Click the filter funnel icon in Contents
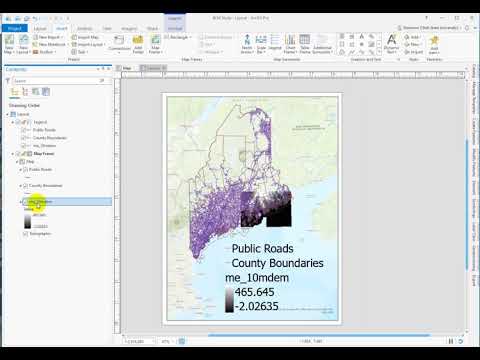This screenshot has height=360, width=480. tap(8, 81)
